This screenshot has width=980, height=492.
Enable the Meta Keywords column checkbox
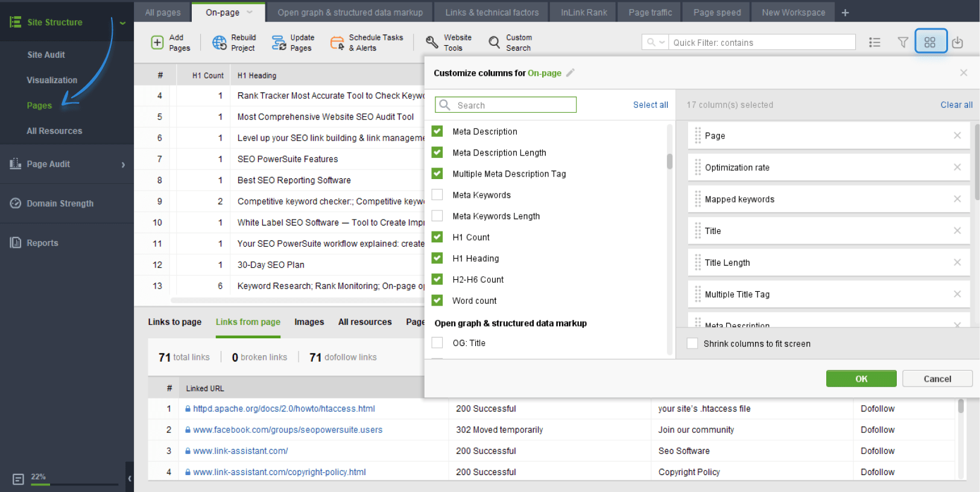437,195
